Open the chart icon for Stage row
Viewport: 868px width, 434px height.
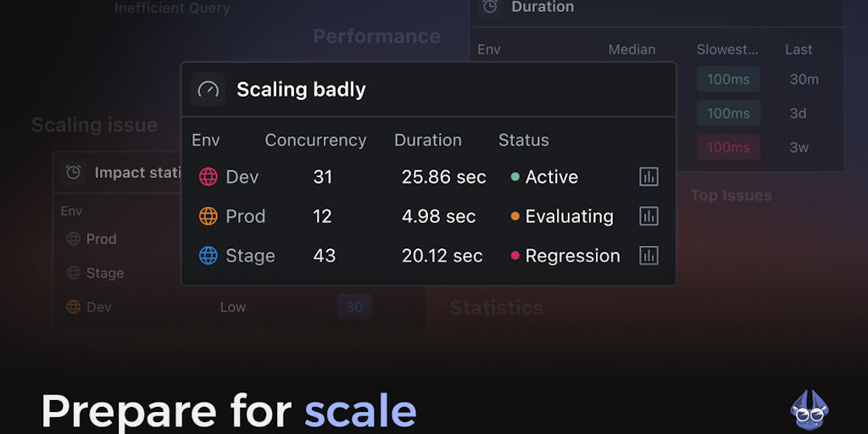648,255
